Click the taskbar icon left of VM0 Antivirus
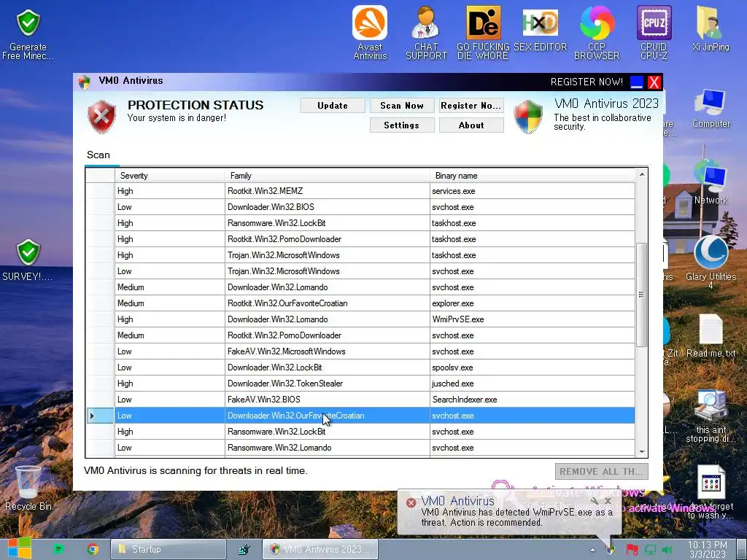747x560 pixels. pyautogui.click(x=244, y=549)
